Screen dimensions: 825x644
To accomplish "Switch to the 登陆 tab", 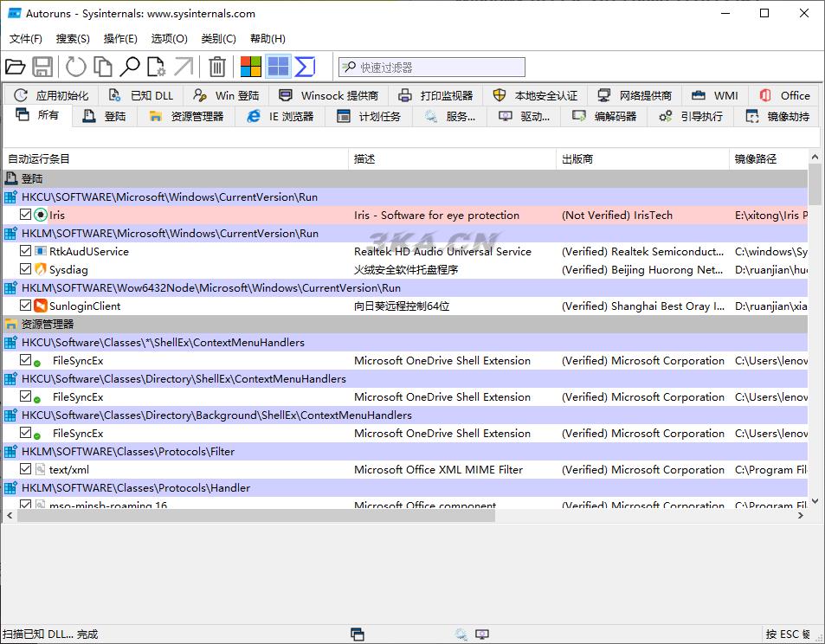I will coord(104,116).
